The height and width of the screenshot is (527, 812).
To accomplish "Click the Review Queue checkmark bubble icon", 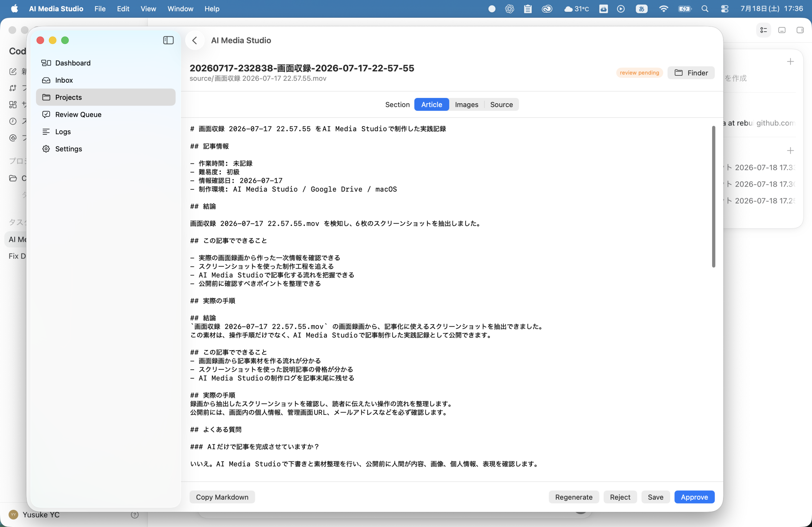I will [x=46, y=114].
